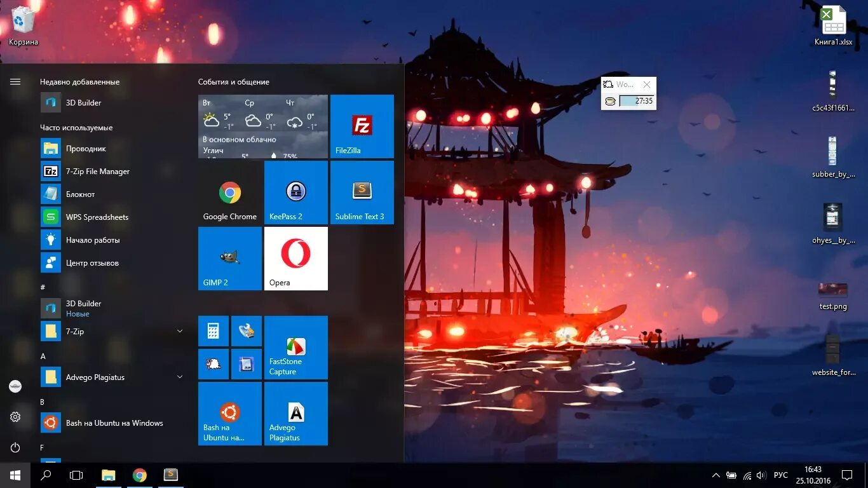Launch the Advego Plagiatus tile
Screen dimensions: 868x488
pyautogui.click(x=296, y=414)
